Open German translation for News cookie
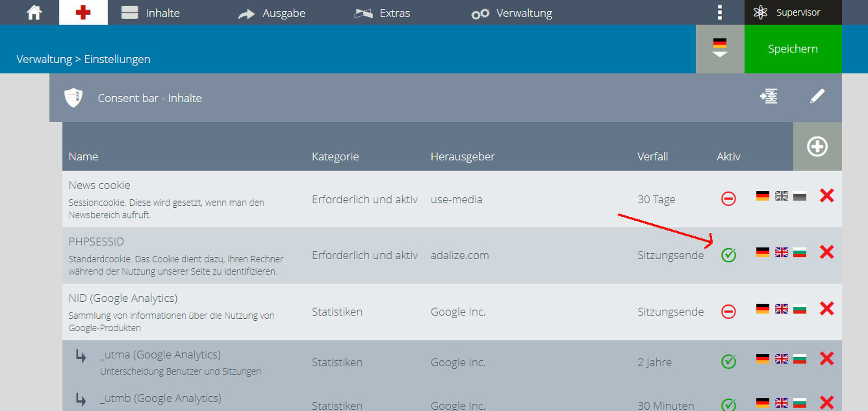This screenshot has width=868, height=411. (763, 196)
